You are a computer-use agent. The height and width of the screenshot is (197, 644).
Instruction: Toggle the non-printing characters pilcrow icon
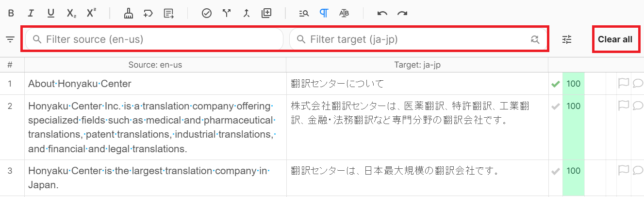[x=324, y=13]
